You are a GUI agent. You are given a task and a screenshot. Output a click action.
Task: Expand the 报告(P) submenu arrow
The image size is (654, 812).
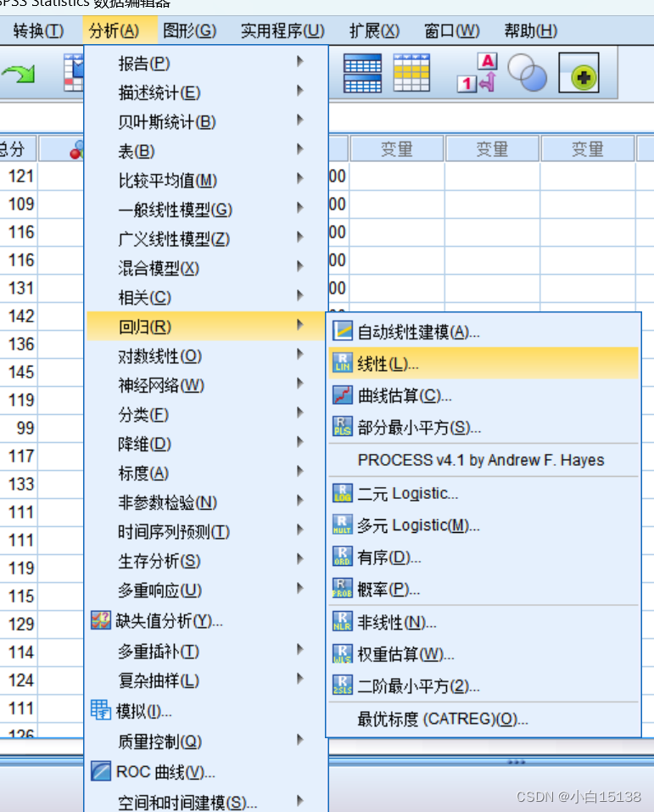(x=299, y=62)
